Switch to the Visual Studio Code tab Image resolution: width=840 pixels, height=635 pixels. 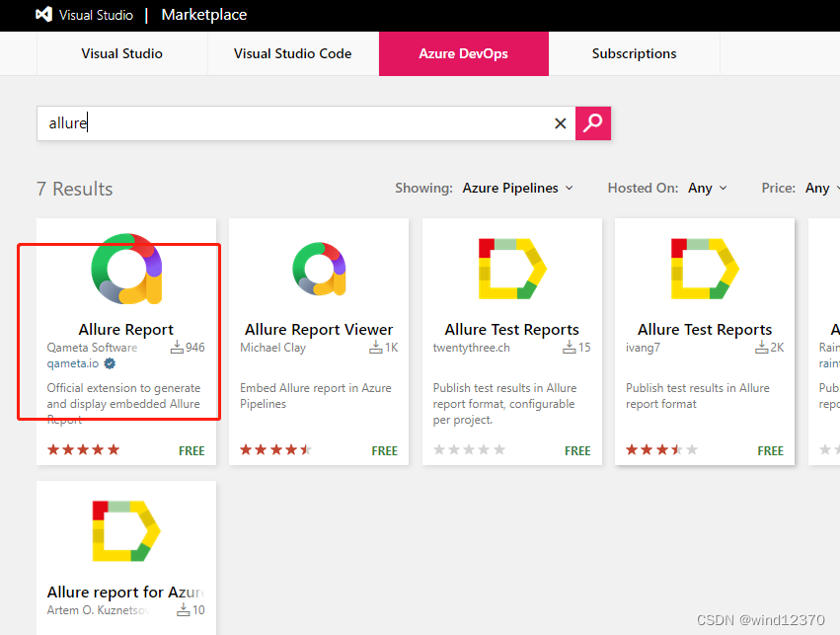(292, 53)
